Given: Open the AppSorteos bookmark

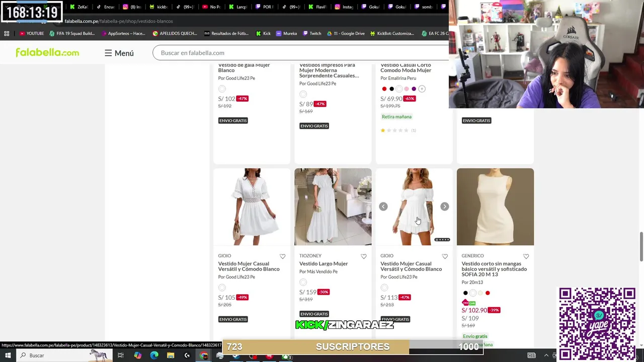Looking at the screenshot, I should (x=123, y=34).
